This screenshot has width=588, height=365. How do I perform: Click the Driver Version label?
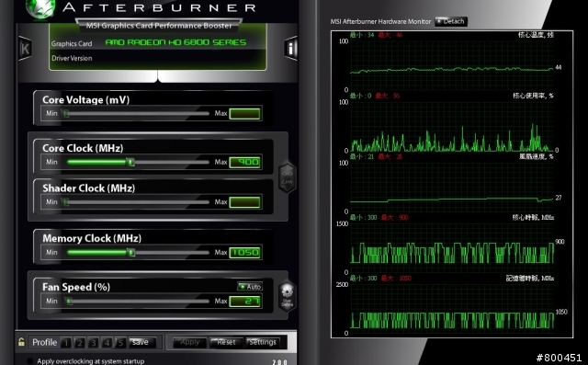72,58
